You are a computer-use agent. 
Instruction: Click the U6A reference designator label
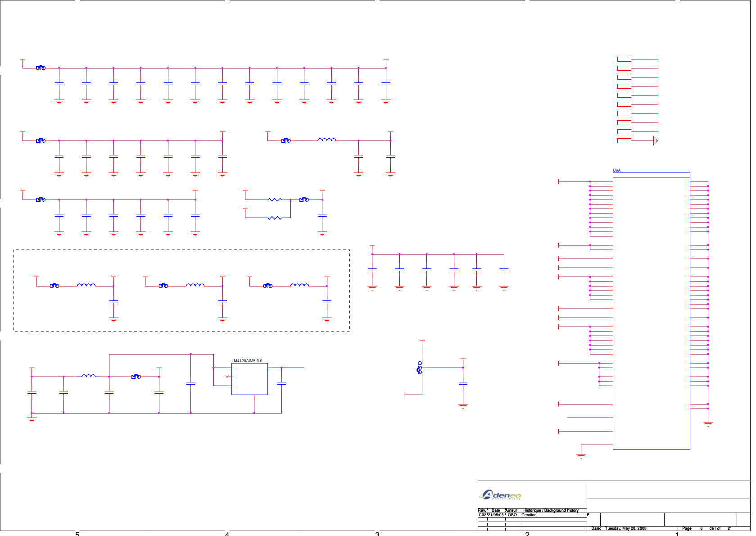(616, 170)
